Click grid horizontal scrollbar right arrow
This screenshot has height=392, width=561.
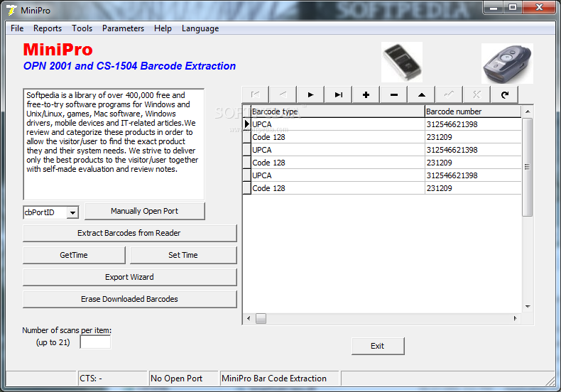[x=516, y=318]
